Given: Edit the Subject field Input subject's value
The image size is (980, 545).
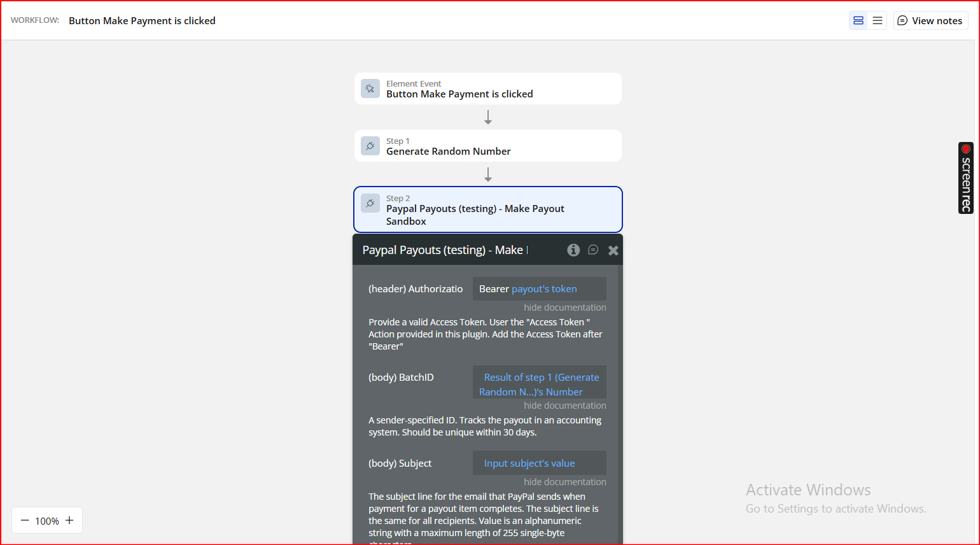Looking at the screenshot, I should [540, 464].
